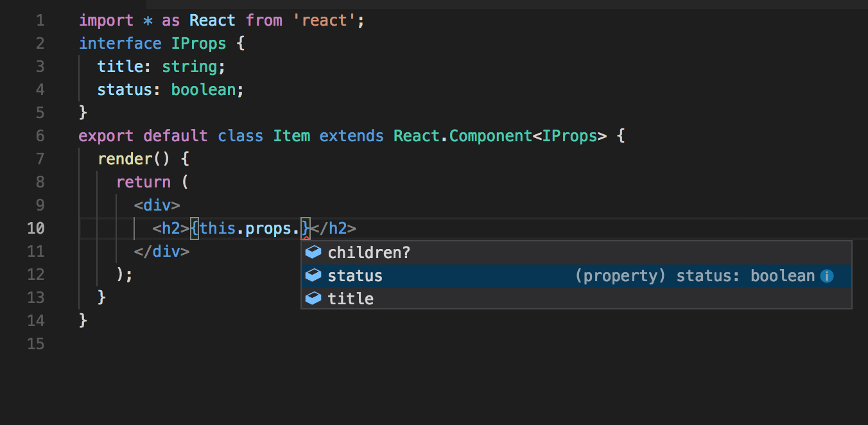Screen dimensions: 868x425
Task: Click the red error marker under the closing brace
Action: click(304, 237)
